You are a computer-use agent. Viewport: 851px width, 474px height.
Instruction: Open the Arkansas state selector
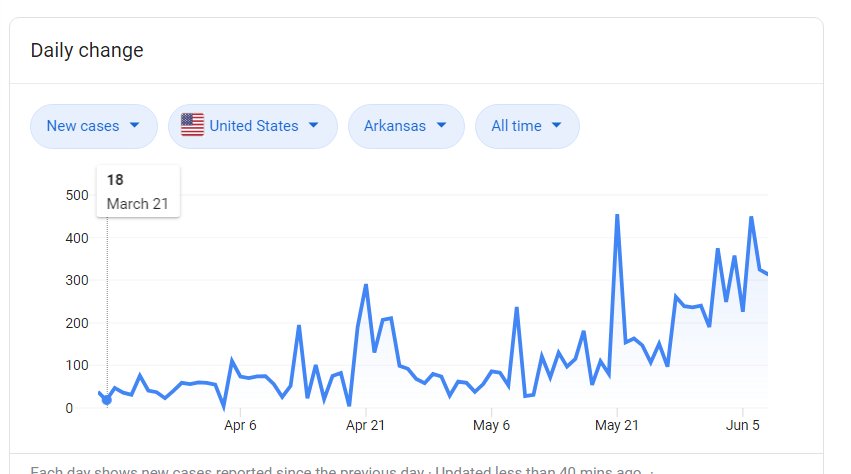point(407,126)
